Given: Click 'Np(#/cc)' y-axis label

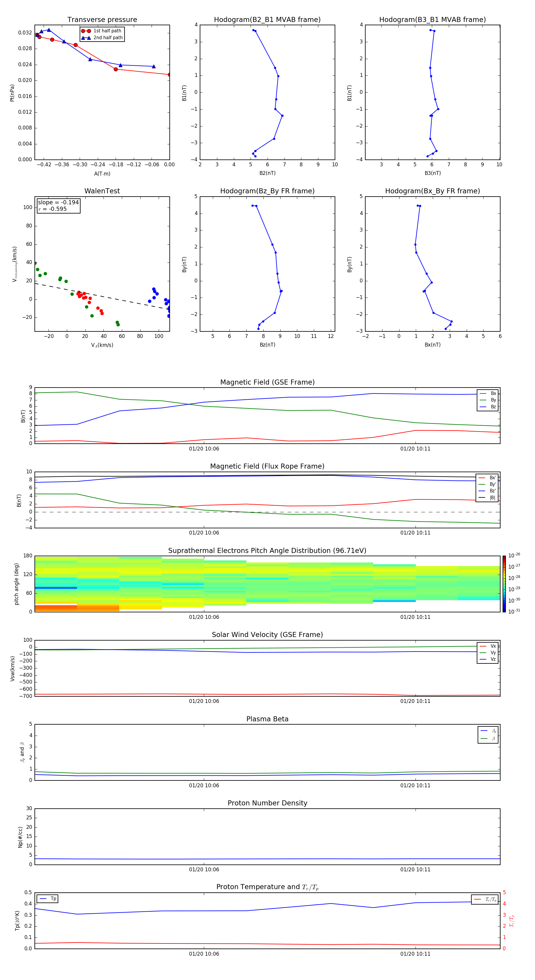Looking at the screenshot, I should pos(20,837).
